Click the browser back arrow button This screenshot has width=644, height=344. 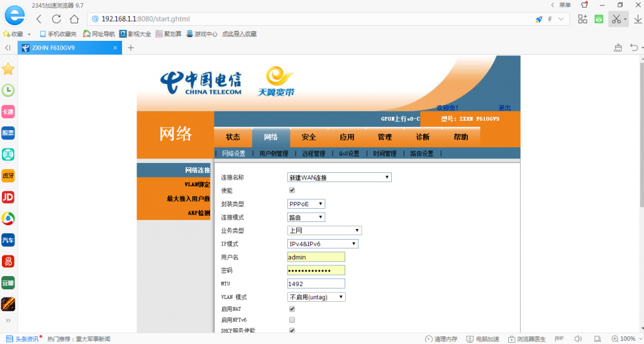click(x=39, y=19)
